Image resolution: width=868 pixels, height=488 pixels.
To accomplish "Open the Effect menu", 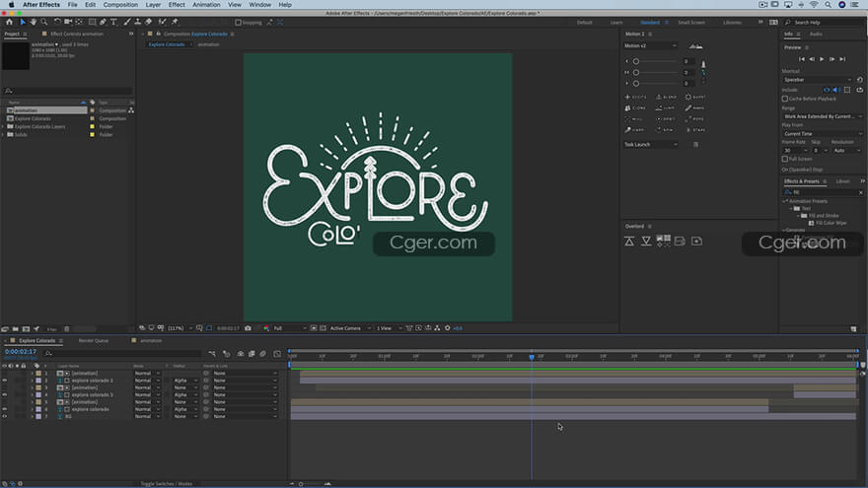I will coord(177,4).
